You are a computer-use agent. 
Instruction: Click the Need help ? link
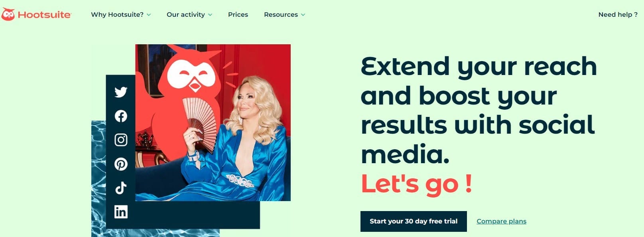[x=618, y=14]
